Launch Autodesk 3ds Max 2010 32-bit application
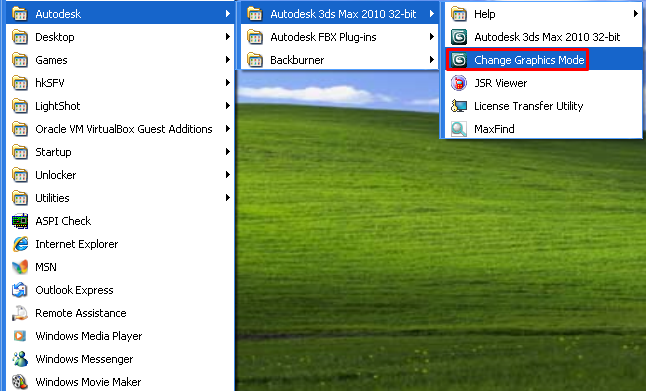 pos(543,37)
